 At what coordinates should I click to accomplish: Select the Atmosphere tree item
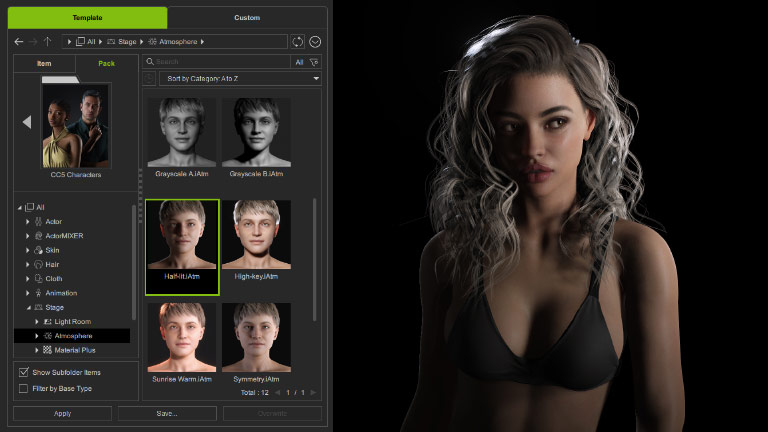72,336
